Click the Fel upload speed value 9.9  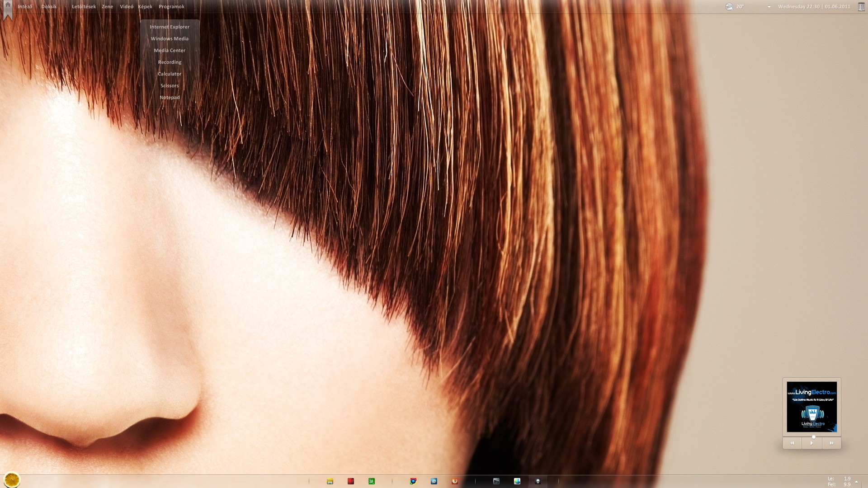click(847, 484)
